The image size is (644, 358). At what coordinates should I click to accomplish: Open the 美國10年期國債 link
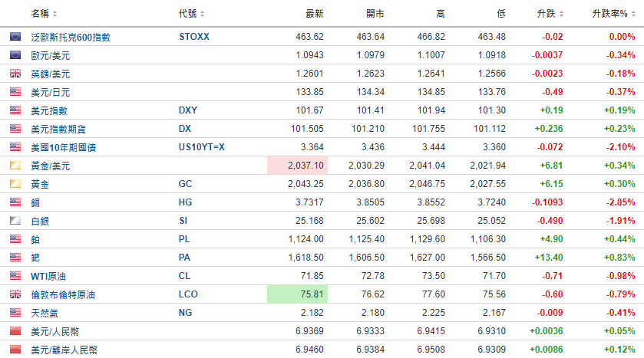pos(63,147)
